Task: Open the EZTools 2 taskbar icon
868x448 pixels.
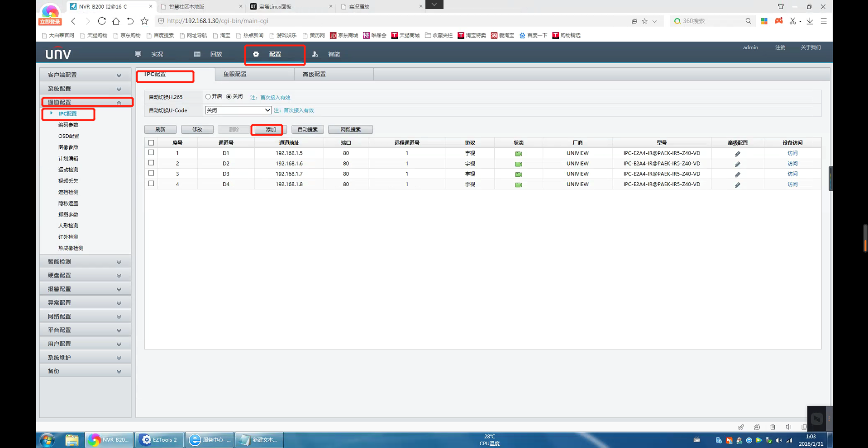Action: pyautogui.click(x=159, y=439)
